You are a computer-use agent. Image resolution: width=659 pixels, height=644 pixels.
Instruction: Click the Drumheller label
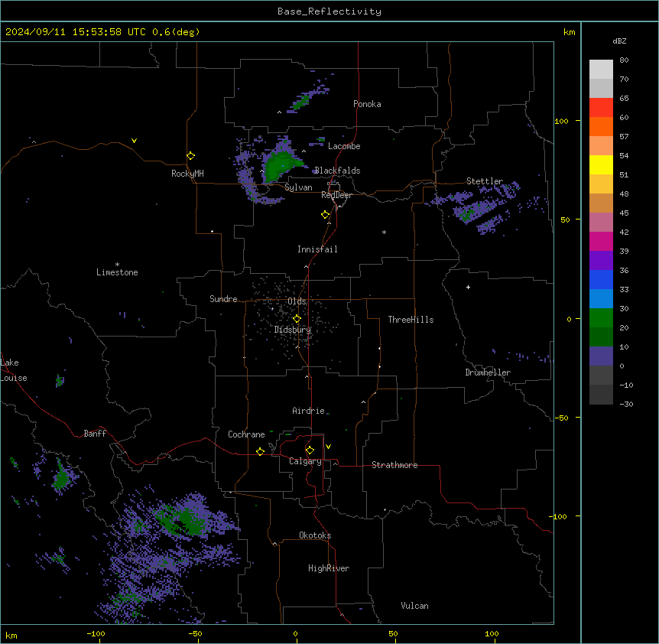point(488,372)
